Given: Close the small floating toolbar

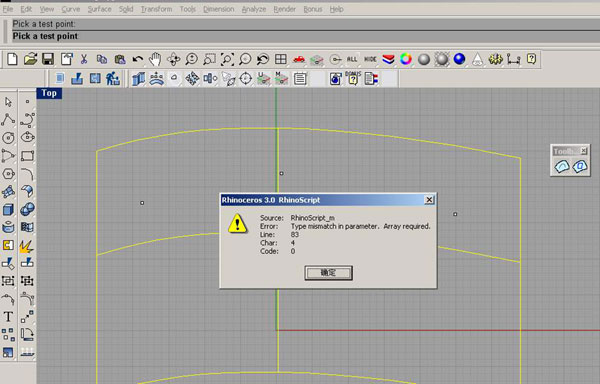Looking at the screenshot, I should [x=583, y=151].
